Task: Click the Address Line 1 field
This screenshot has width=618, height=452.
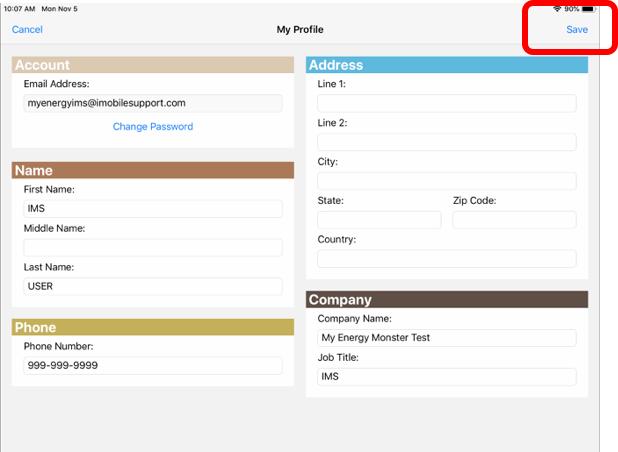Action: [447, 103]
